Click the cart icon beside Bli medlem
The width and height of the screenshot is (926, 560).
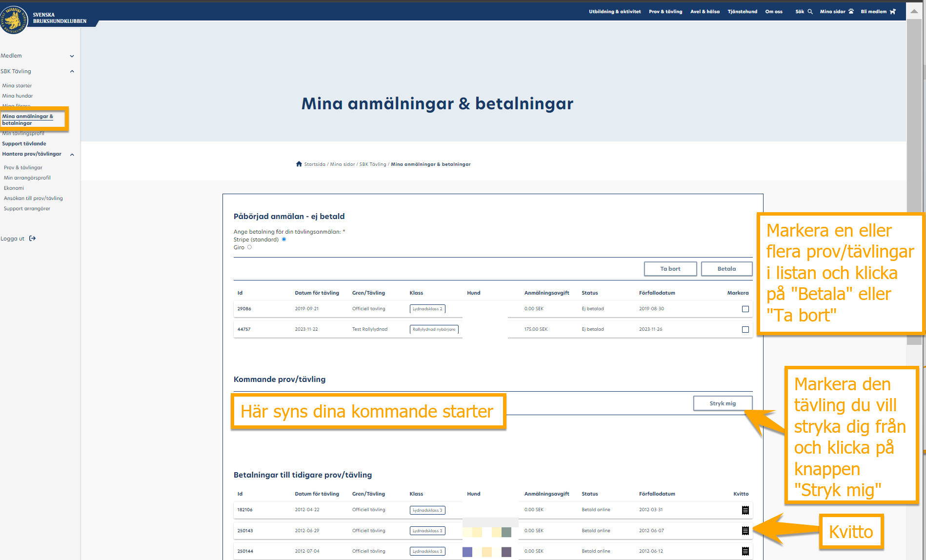(892, 12)
